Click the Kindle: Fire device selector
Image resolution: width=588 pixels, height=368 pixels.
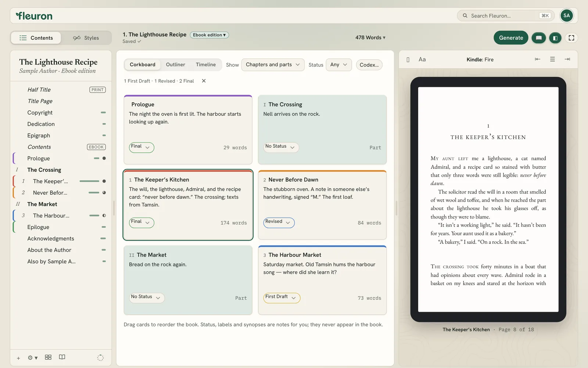pos(480,60)
